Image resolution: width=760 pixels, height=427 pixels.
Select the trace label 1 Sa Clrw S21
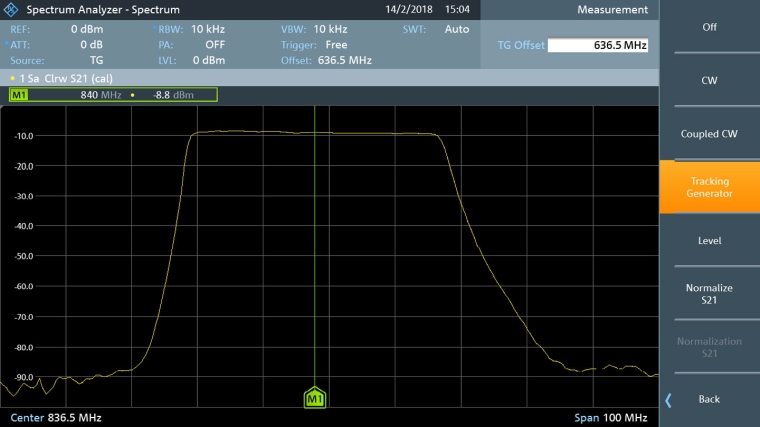click(x=60, y=77)
